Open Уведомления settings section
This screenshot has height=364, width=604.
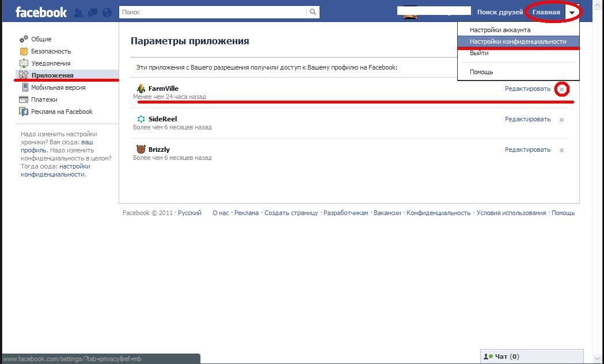point(51,63)
